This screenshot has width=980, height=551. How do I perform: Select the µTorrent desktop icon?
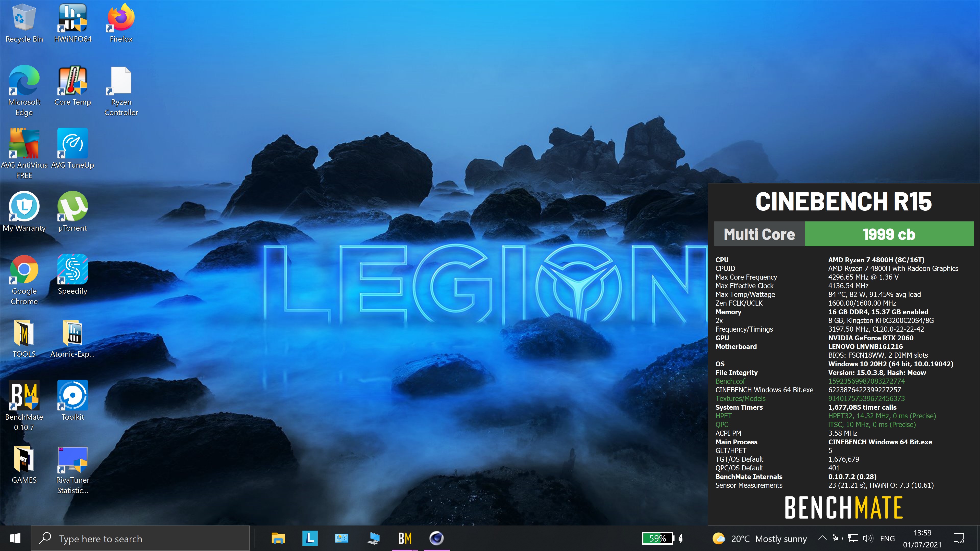pos(72,212)
